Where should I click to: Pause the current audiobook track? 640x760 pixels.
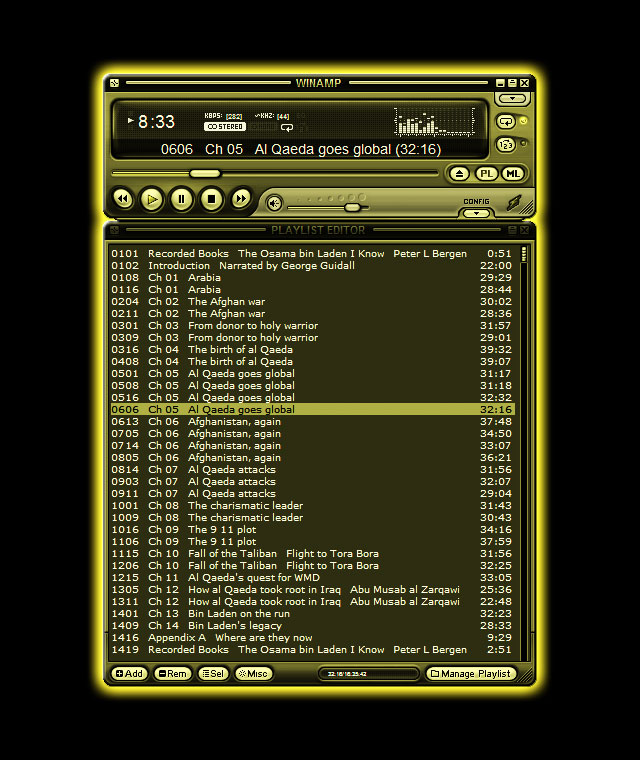pyautogui.click(x=181, y=200)
